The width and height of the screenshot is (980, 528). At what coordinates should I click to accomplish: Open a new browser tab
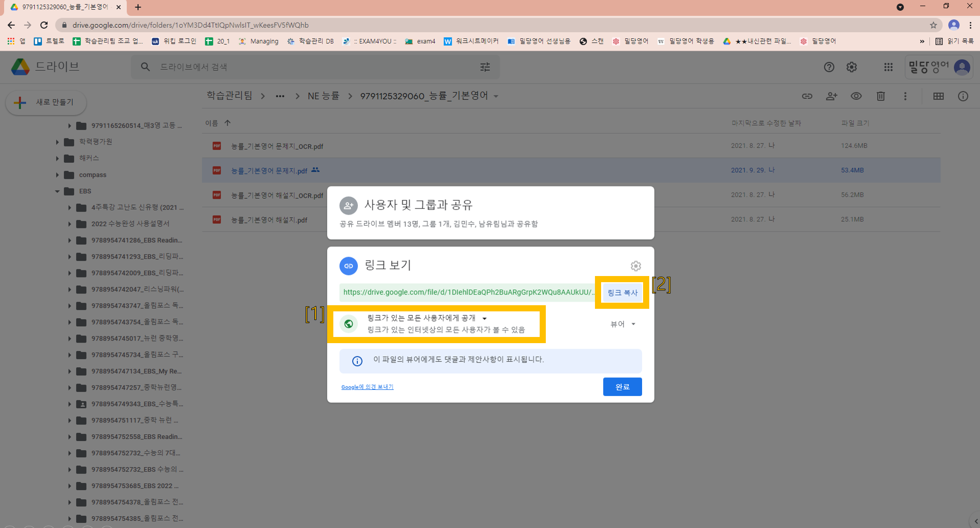[138, 7]
